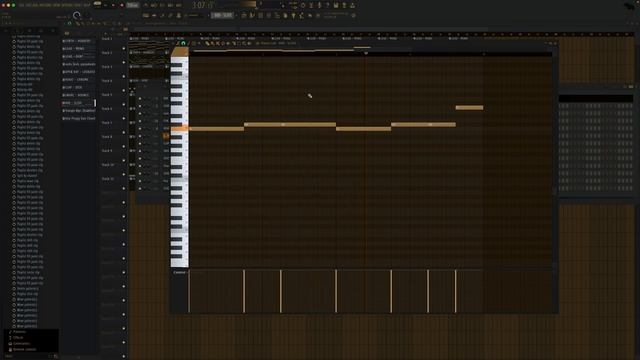This screenshot has height=360, width=640.
Task: Mute Track 3 in the playlist
Action: coord(124,76)
